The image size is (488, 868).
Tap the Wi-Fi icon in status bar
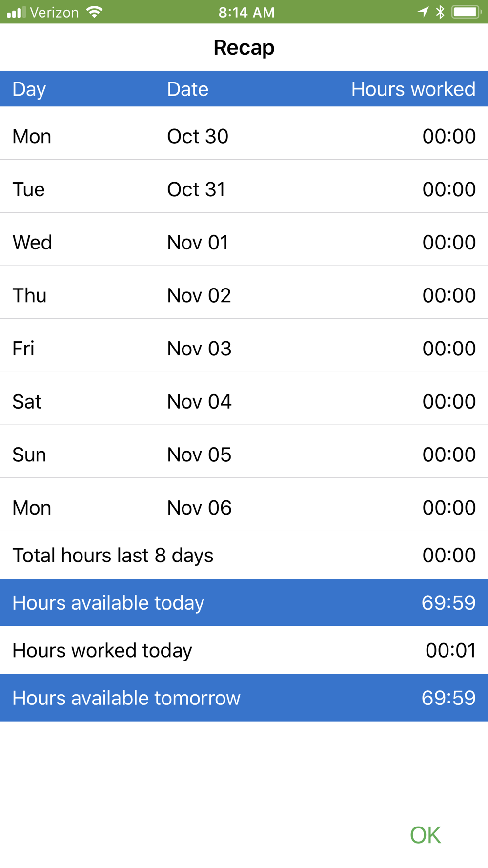coord(94,12)
